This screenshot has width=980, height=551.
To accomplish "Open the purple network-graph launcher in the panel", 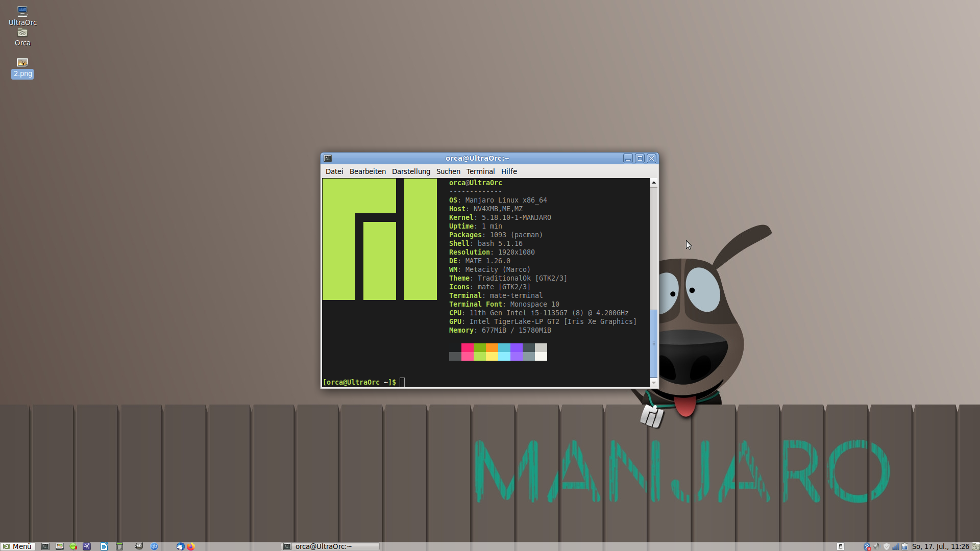I will pyautogui.click(x=87, y=546).
